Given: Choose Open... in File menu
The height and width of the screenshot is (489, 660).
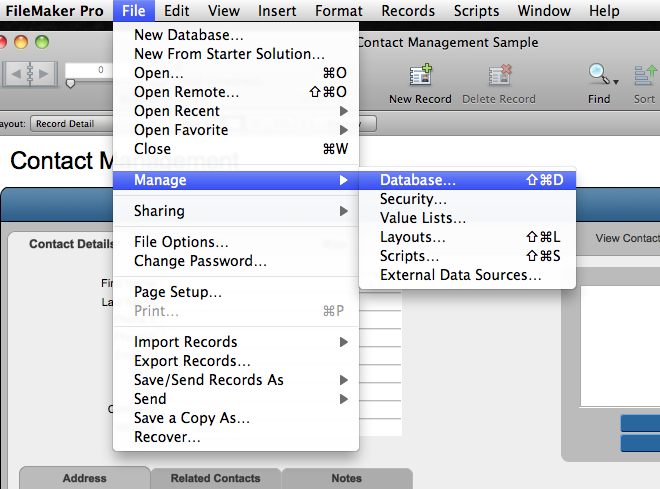Looking at the screenshot, I should pos(236,73).
